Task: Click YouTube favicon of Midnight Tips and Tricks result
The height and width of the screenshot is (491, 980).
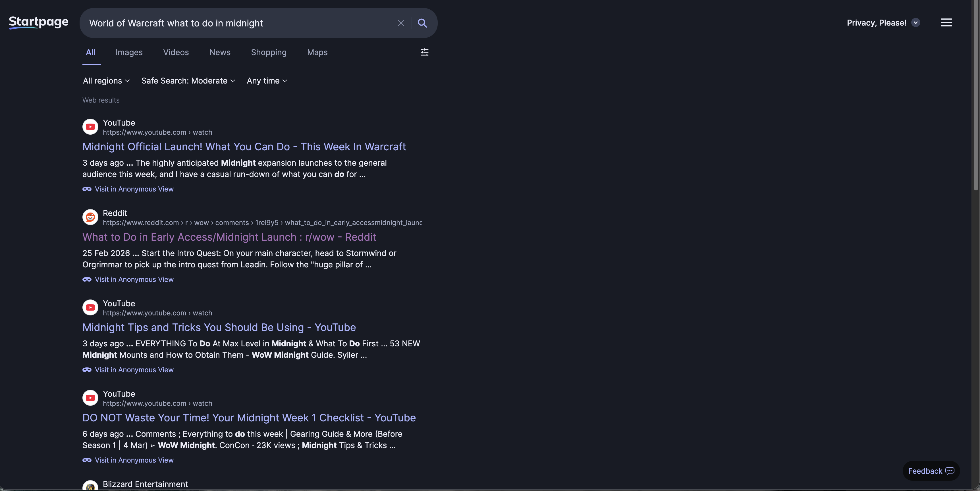Action: (x=90, y=308)
